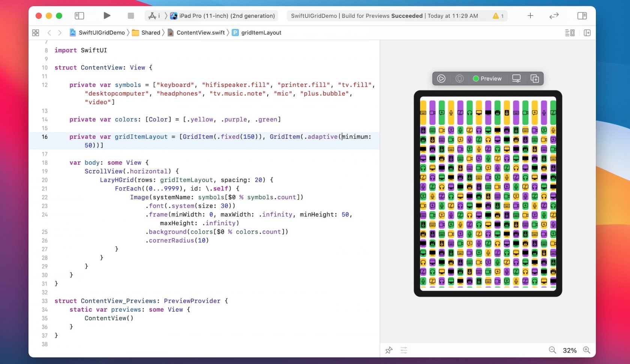Open the related items grid menu
The image size is (630, 364).
point(36,33)
